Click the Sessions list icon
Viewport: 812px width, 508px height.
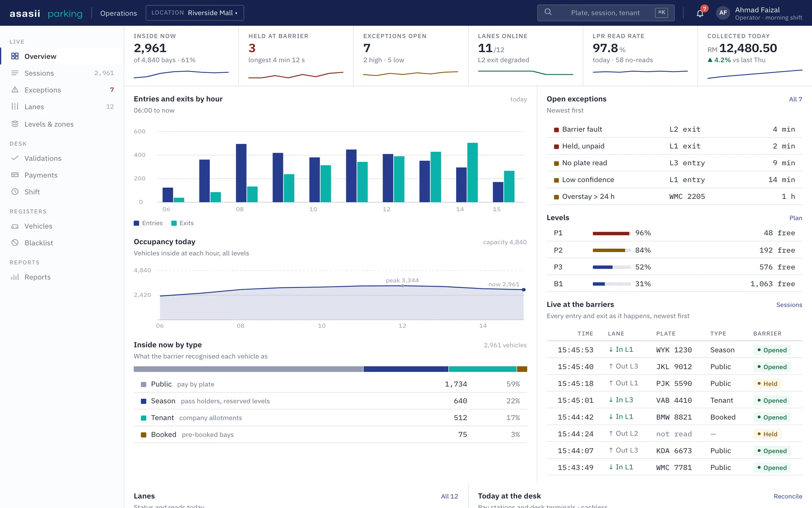(15, 73)
